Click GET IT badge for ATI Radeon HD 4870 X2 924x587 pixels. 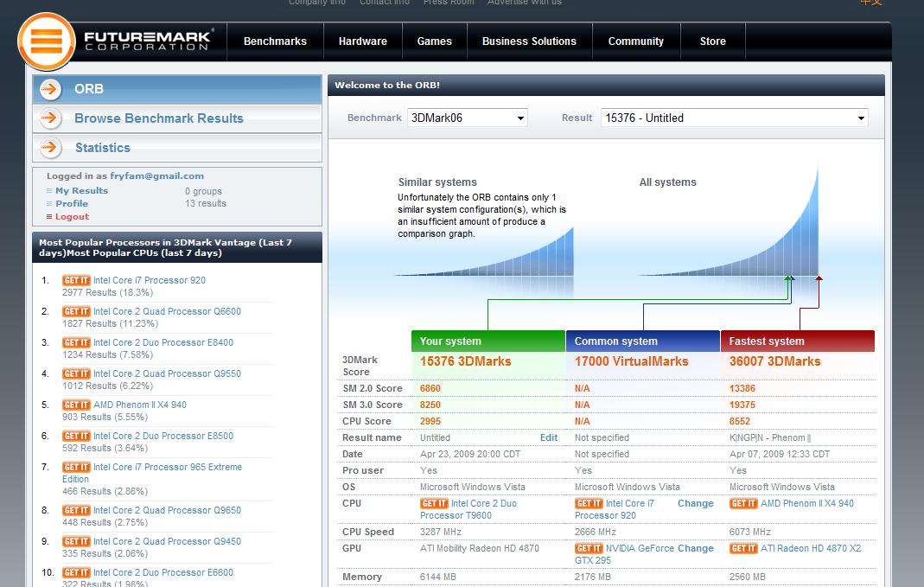(x=743, y=549)
